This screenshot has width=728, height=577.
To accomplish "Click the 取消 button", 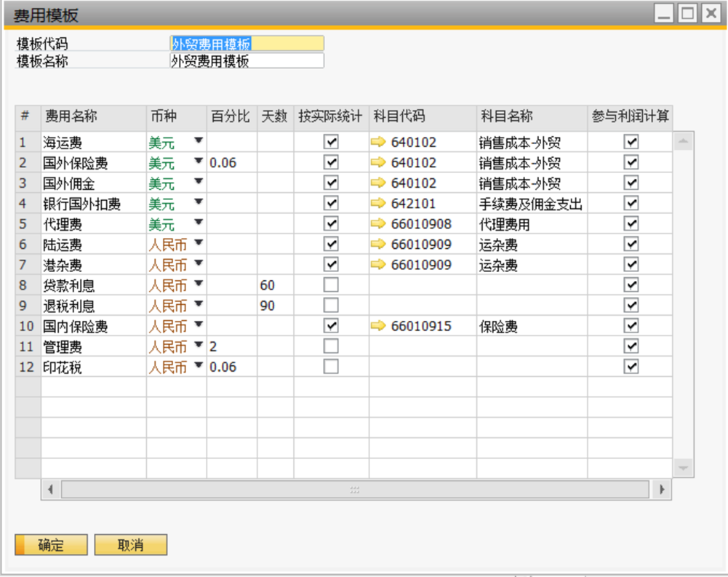I will pos(130,544).
